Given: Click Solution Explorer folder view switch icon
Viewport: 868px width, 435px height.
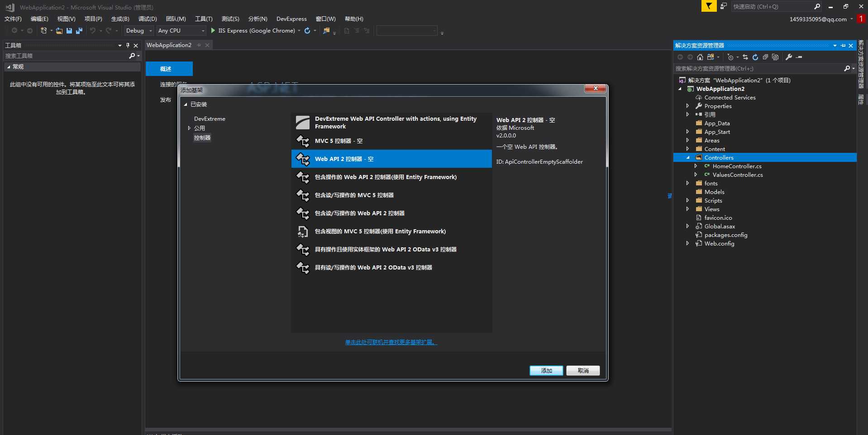Looking at the screenshot, I should [x=711, y=57].
